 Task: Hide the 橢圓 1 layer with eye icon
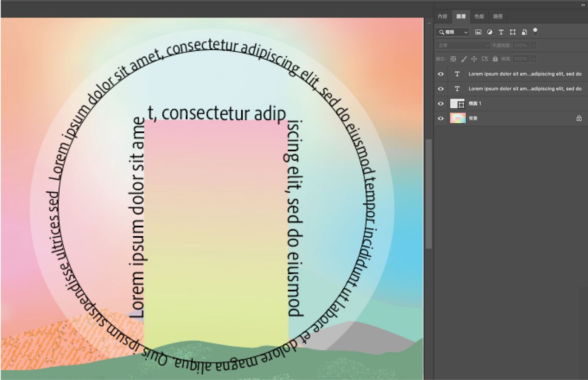coord(441,104)
